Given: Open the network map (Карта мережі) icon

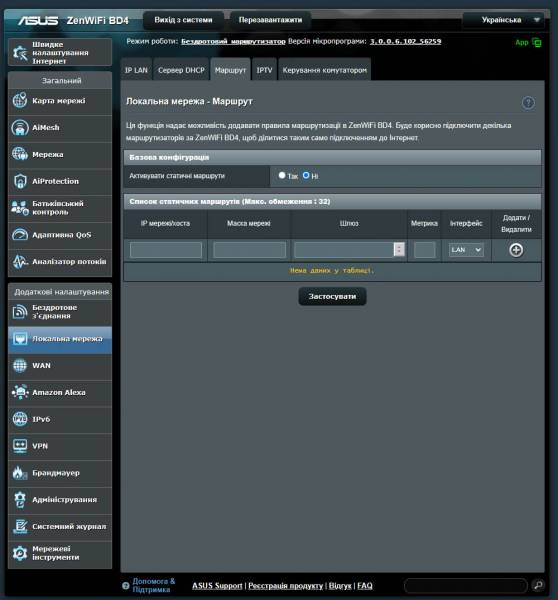Looking at the screenshot, I should [x=20, y=101].
